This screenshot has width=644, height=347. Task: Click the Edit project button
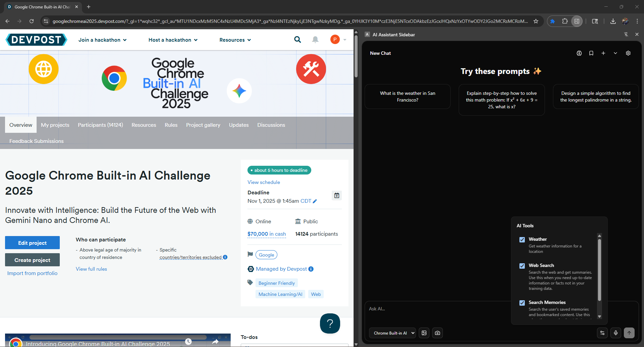tap(32, 243)
